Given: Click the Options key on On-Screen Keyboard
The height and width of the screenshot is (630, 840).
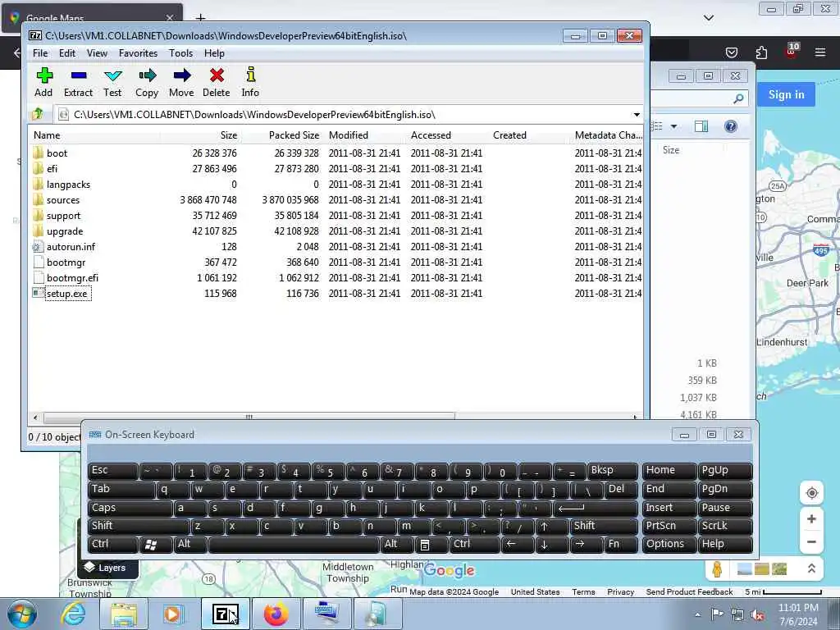Looking at the screenshot, I should point(669,545).
